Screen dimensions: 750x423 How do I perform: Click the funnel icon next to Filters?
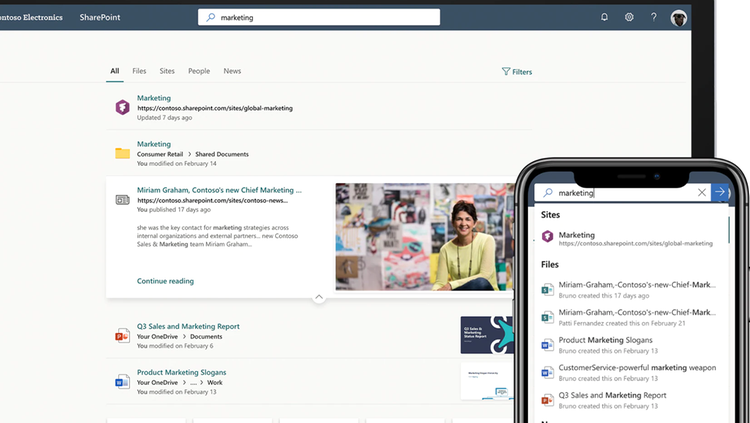point(506,71)
